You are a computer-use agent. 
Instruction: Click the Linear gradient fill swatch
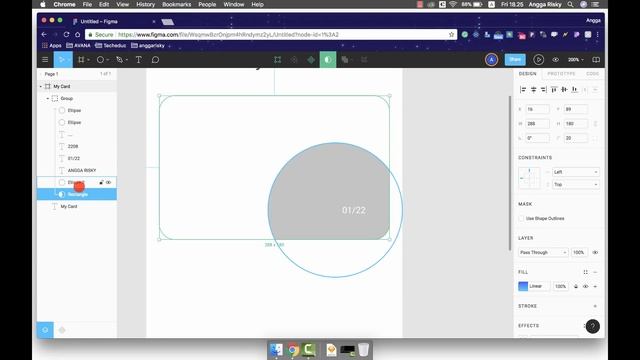tap(523, 287)
